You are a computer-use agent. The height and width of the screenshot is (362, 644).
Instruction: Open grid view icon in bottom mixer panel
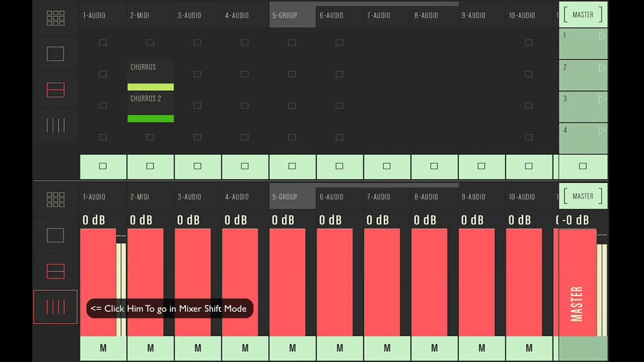pyautogui.click(x=55, y=199)
